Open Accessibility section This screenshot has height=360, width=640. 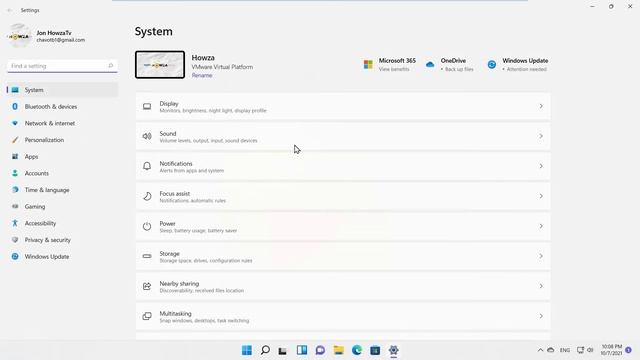pyautogui.click(x=62, y=223)
